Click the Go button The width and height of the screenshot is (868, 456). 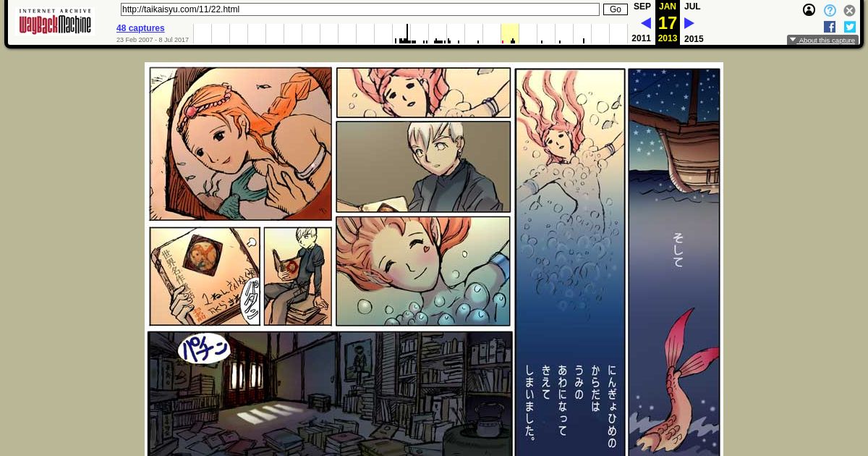click(x=616, y=9)
